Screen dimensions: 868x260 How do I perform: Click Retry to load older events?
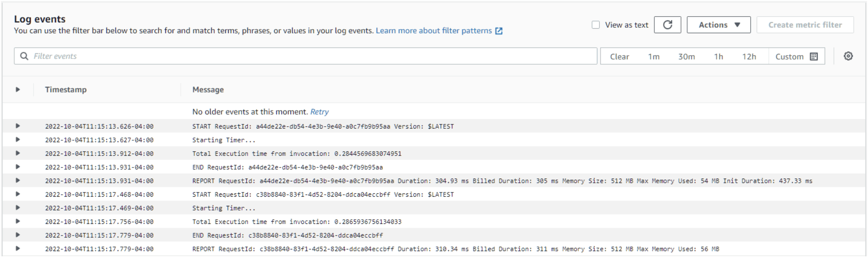tap(319, 112)
